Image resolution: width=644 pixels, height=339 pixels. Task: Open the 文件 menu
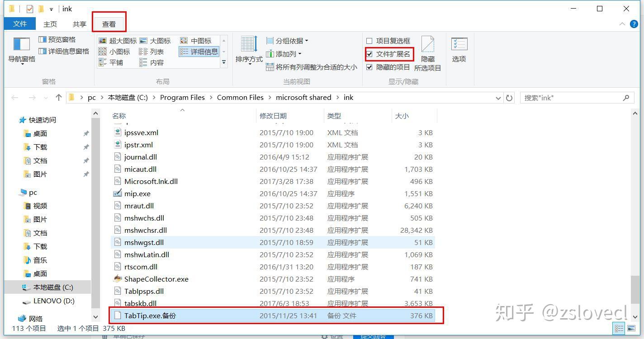tap(20, 24)
